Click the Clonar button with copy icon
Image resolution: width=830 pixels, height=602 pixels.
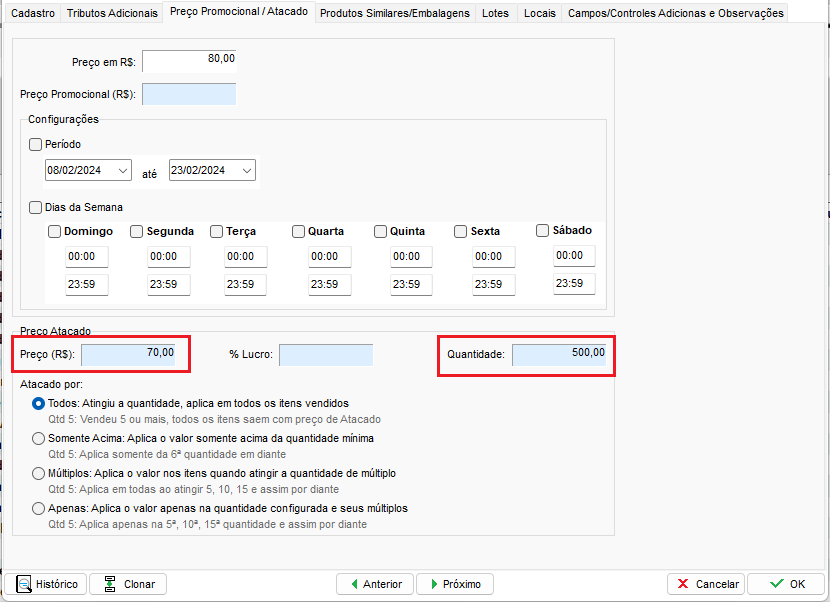click(x=128, y=584)
